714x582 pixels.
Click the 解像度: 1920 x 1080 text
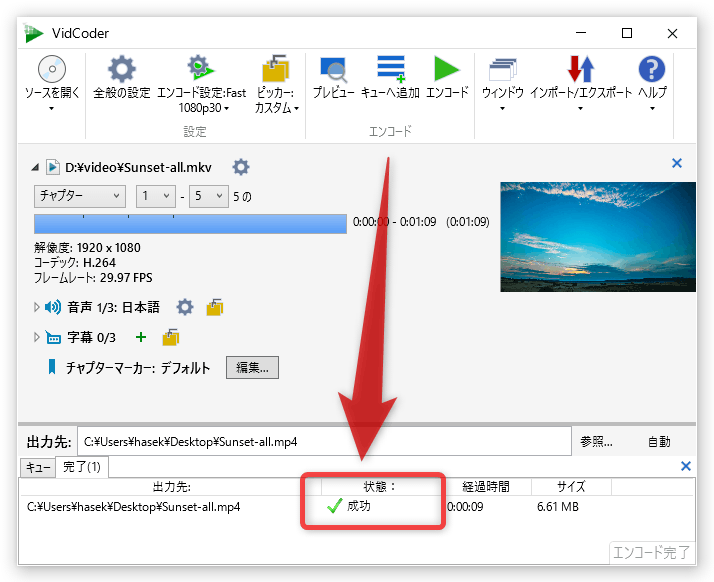click(x=87, y=247)
